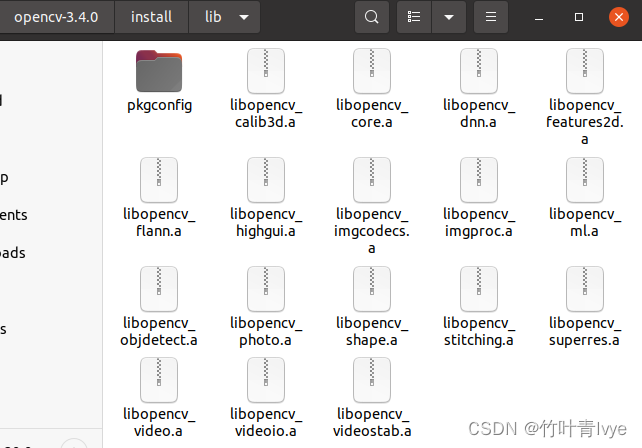Click the libopencv_imgcodecs.a filename text
The image size is (642, 448).
point(372,231)
